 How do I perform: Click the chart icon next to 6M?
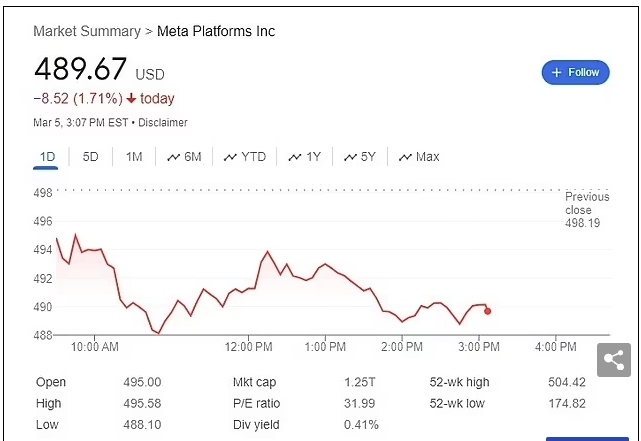(173, 157)
